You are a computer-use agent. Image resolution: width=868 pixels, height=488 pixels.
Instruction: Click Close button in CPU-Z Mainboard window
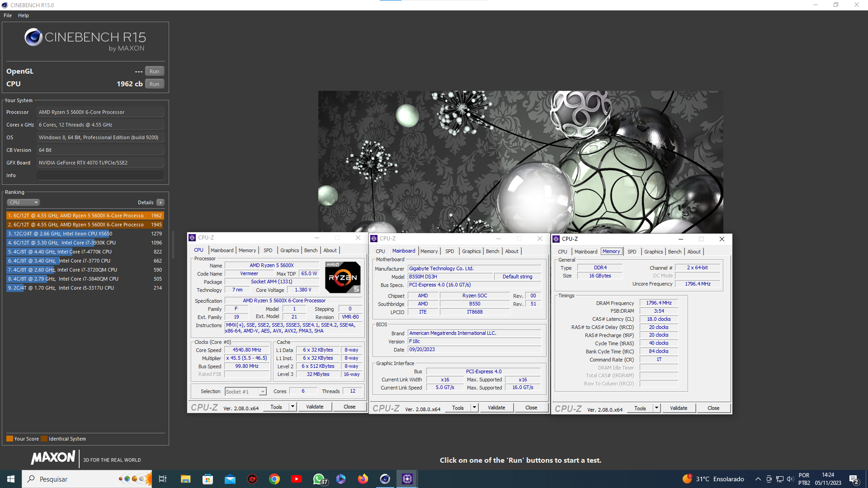tap(531, 408)
